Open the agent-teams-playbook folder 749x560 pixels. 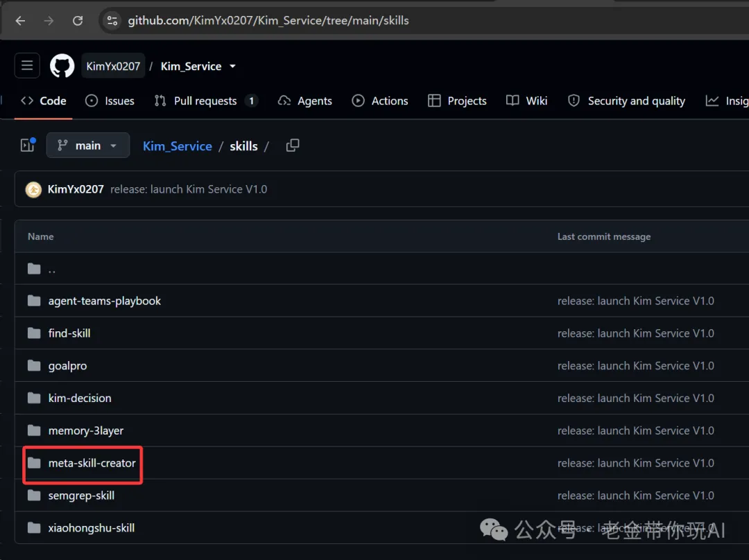(x=105, y=301)
